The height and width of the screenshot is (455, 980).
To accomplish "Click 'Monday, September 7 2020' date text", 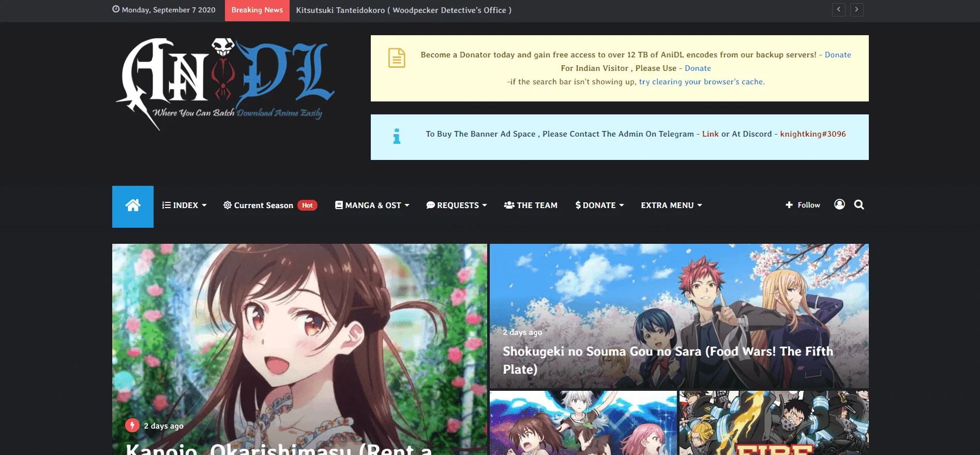I will click(169, 10).
